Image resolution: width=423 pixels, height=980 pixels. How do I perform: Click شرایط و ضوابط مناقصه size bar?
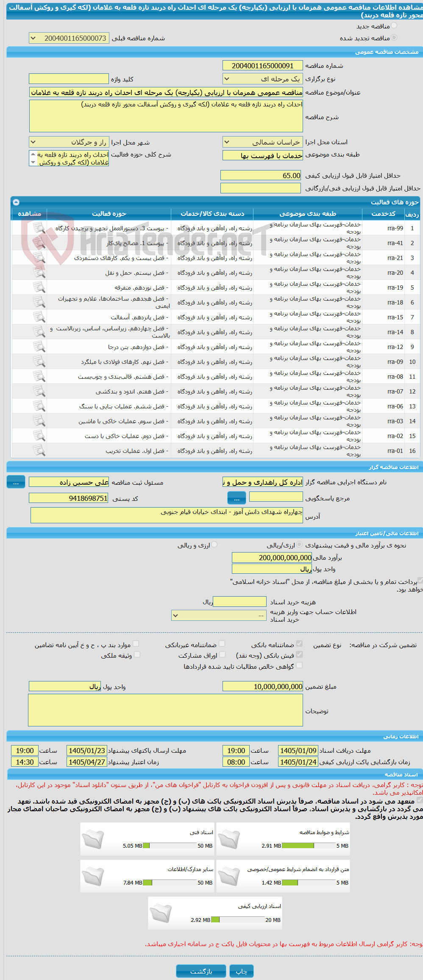point(309,846)
